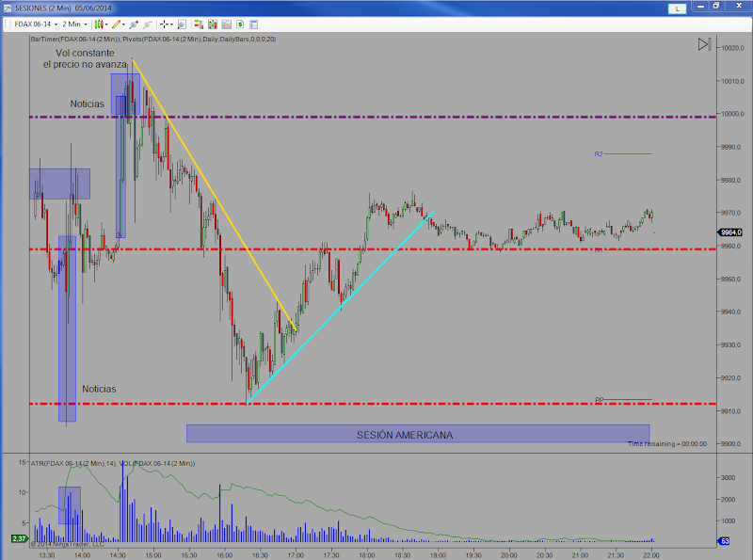Select the crosshair cursor icon

tap(164, 24)
